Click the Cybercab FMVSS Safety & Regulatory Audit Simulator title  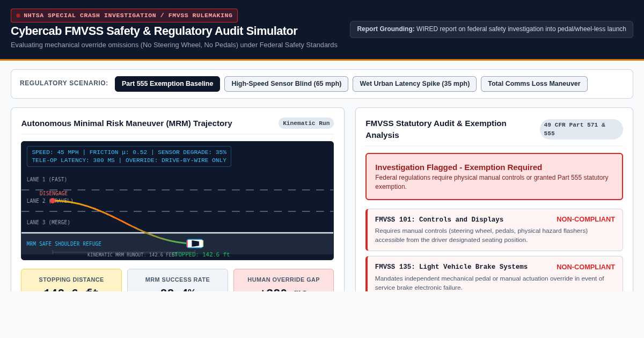(154, 31)
